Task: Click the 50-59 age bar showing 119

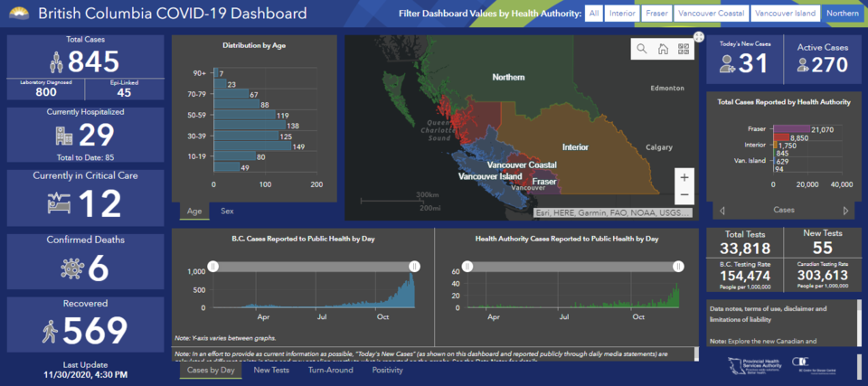Action: click(x=244, y=115)
